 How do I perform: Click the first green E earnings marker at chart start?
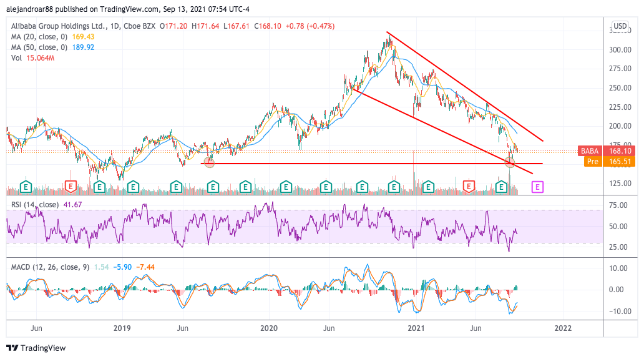26,187
